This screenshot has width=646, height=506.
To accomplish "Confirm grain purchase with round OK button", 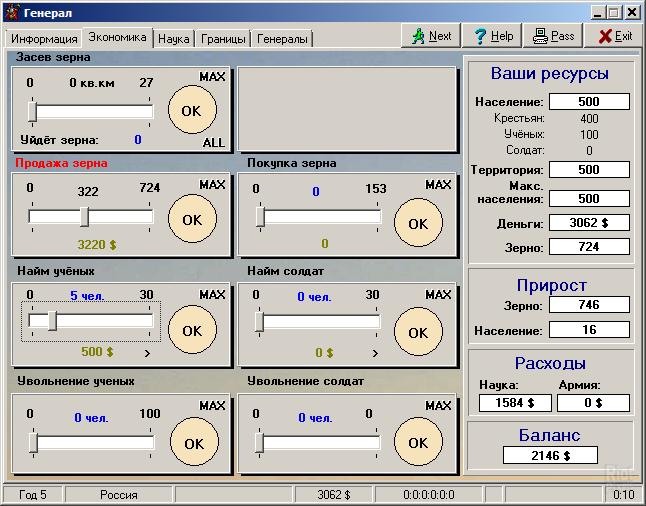I will 418,224.
